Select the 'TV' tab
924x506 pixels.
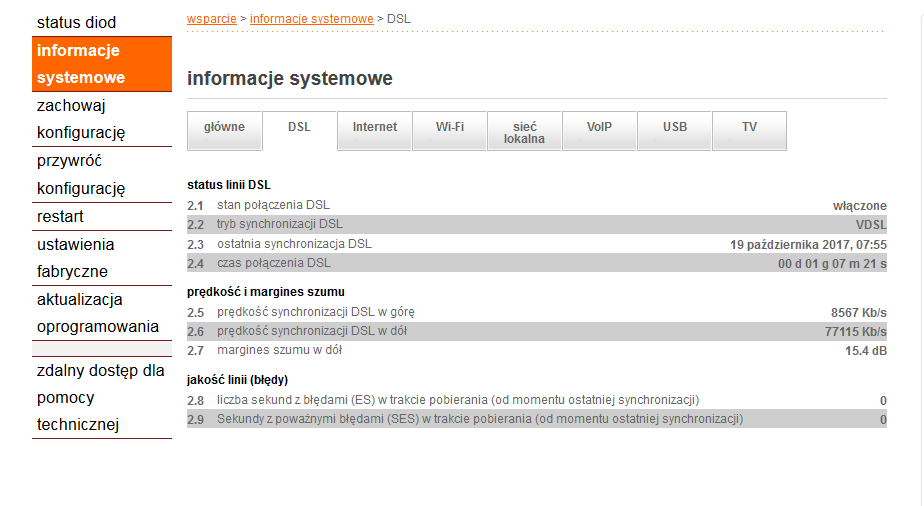click(750, 128)
